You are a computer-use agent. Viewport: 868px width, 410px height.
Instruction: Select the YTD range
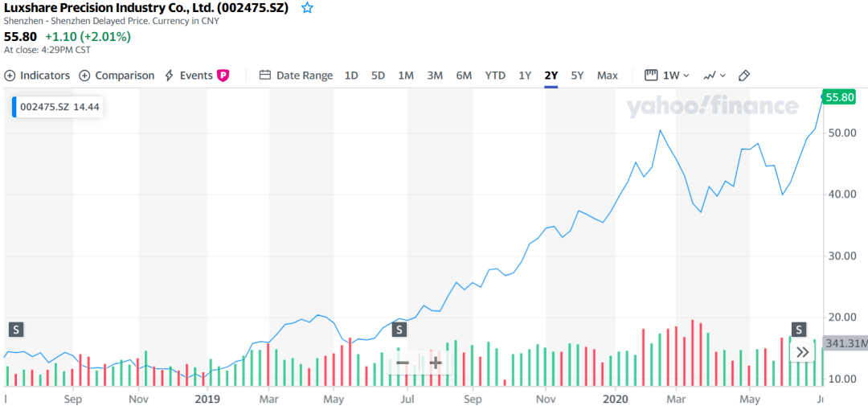pos(495,76)
